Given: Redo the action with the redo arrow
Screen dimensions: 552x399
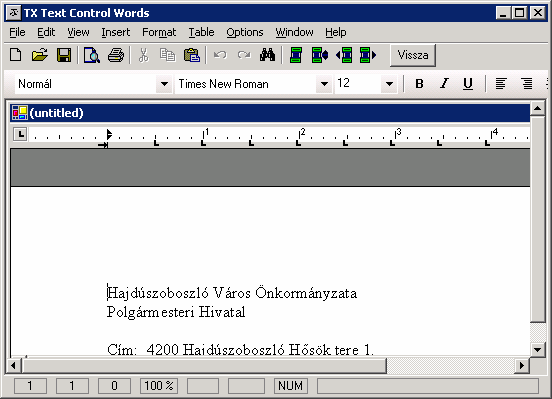Looking at the screenshot, I should (x=244, y=55).
